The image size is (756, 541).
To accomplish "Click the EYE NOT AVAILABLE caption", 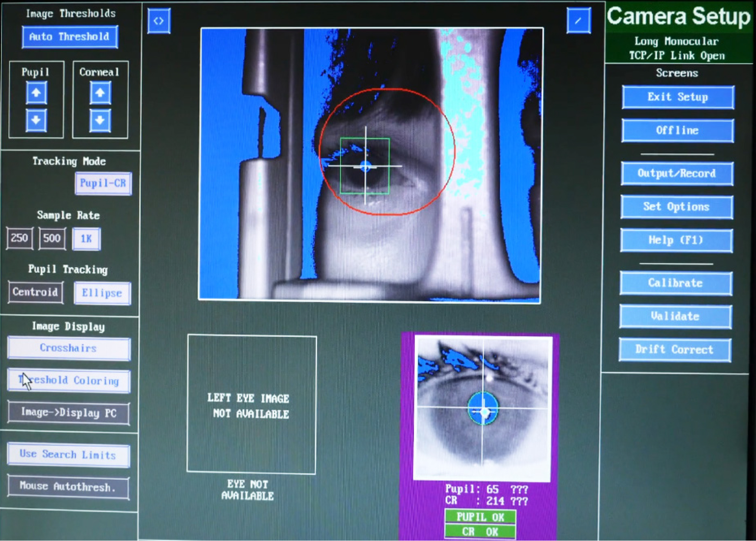I will point(248,490).
